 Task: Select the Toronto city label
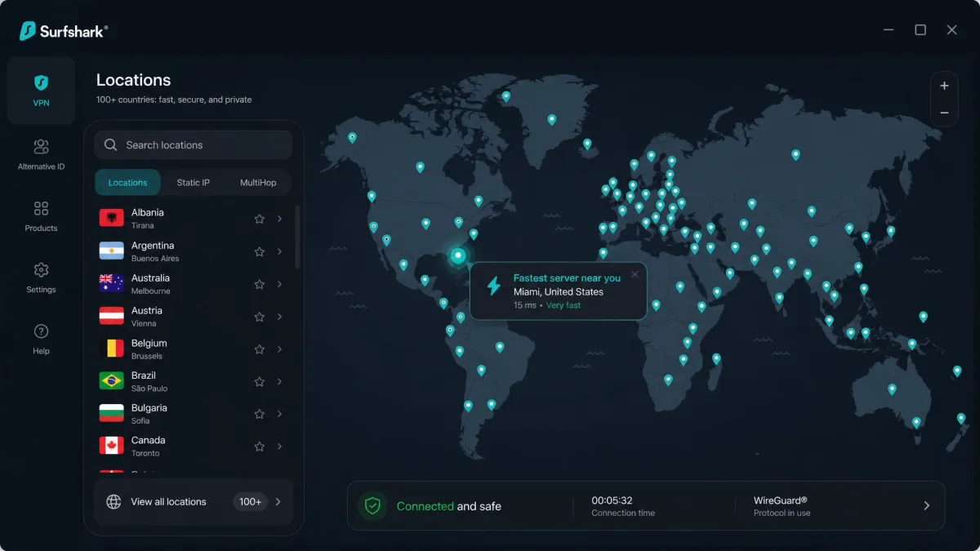[x=145, y=454]
